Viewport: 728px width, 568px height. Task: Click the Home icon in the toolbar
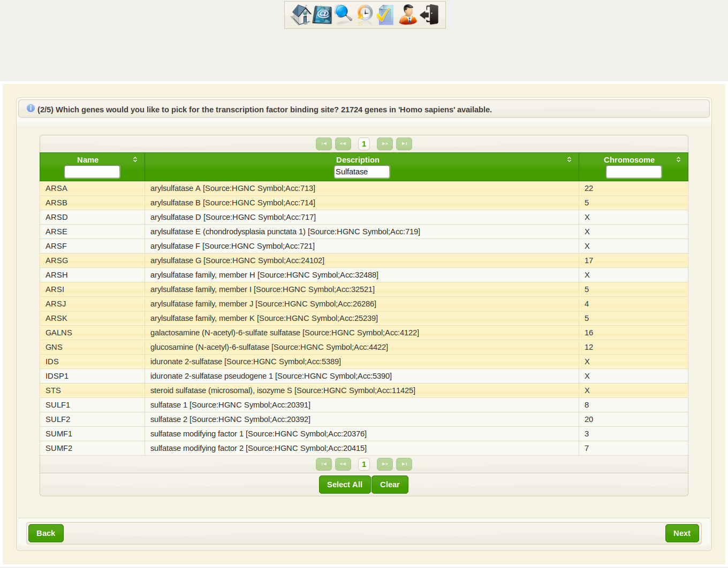(301, 14)
